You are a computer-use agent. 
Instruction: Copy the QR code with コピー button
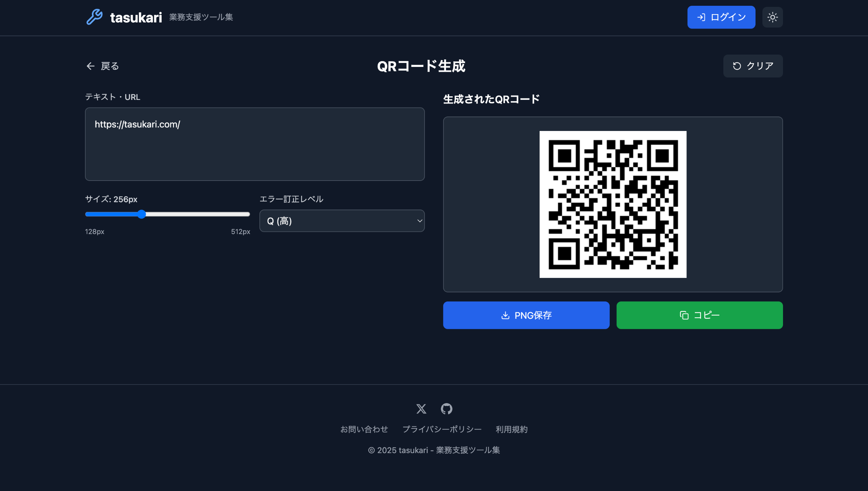click(699, 315)
